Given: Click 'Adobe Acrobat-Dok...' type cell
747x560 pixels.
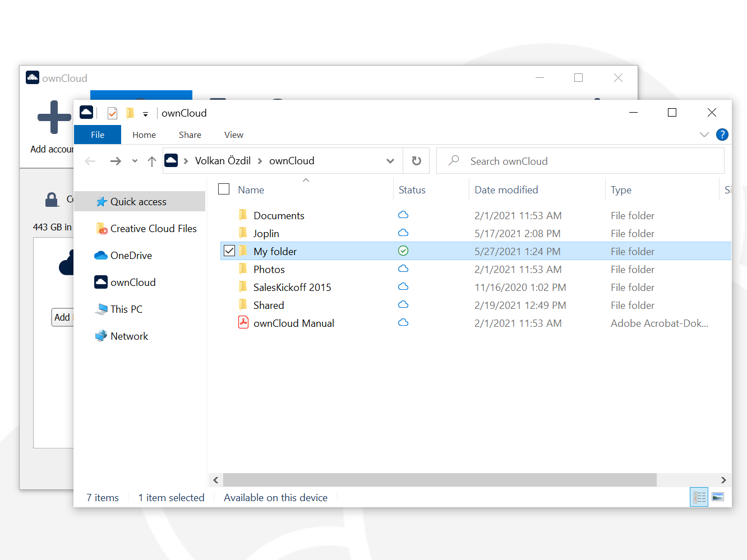Looking at the screenshot, I should click(660, 323).
